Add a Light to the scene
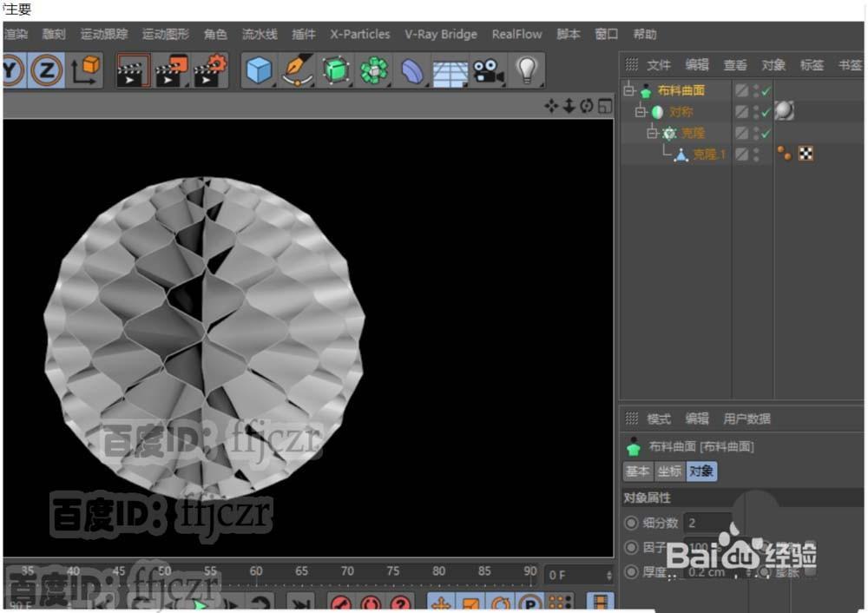Viewport: 868px width, 613px height. pyautogui.click(x=526, y=70)
